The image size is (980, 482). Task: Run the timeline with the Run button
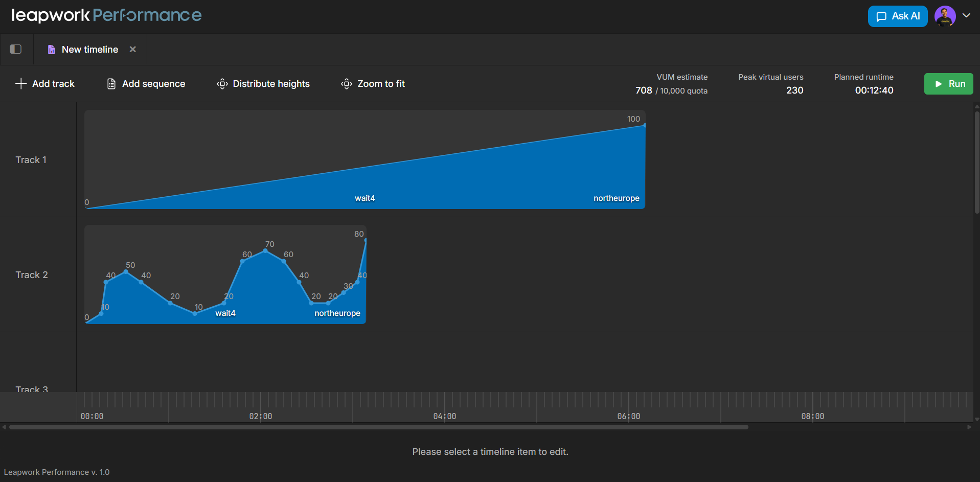pyautogui.click(x=948, y=84)
